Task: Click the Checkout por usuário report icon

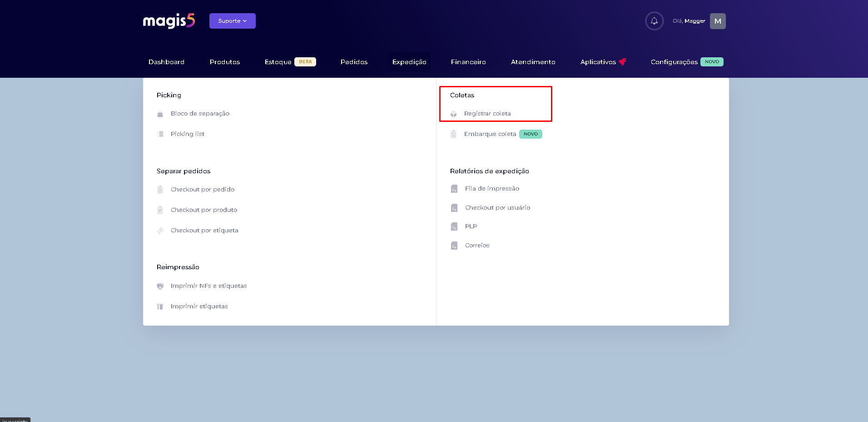Action: [x=454, y=208]
